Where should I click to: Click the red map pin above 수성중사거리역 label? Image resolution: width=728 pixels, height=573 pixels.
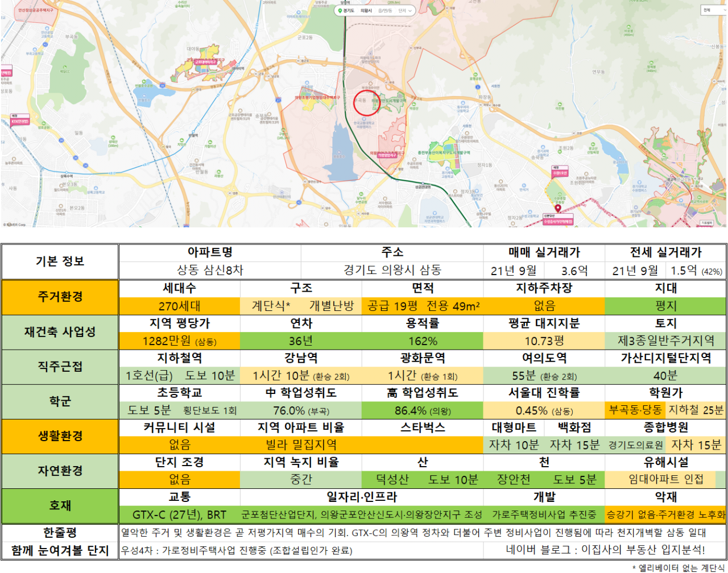[x=558, y=209]
